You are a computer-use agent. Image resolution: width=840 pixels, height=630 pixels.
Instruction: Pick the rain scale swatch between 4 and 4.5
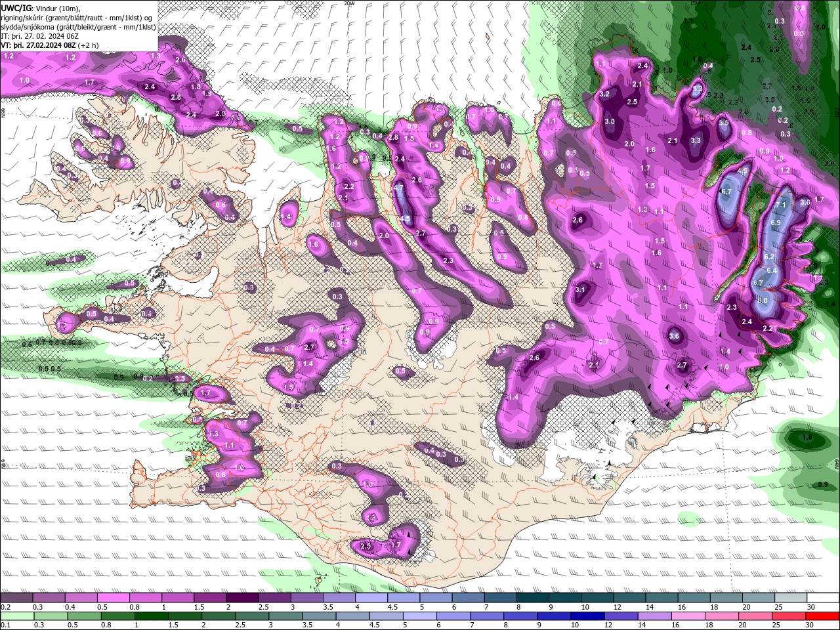click(x=353, y=616)
